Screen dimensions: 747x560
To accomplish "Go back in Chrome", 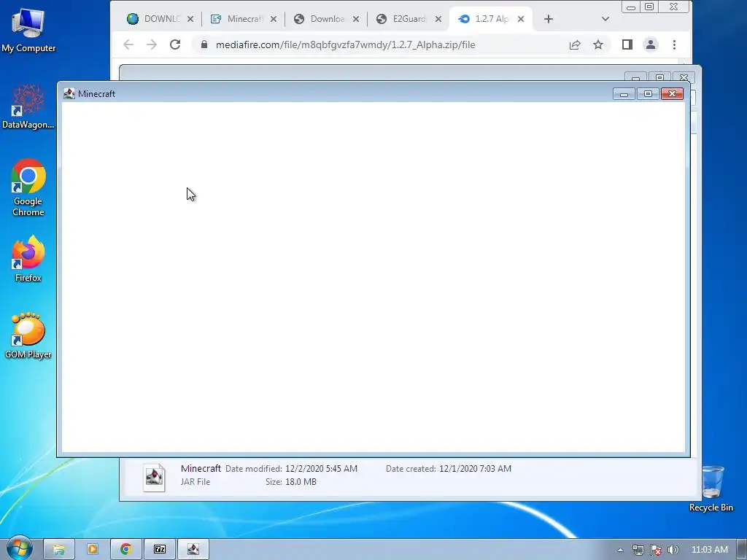I will pos(128,44).
